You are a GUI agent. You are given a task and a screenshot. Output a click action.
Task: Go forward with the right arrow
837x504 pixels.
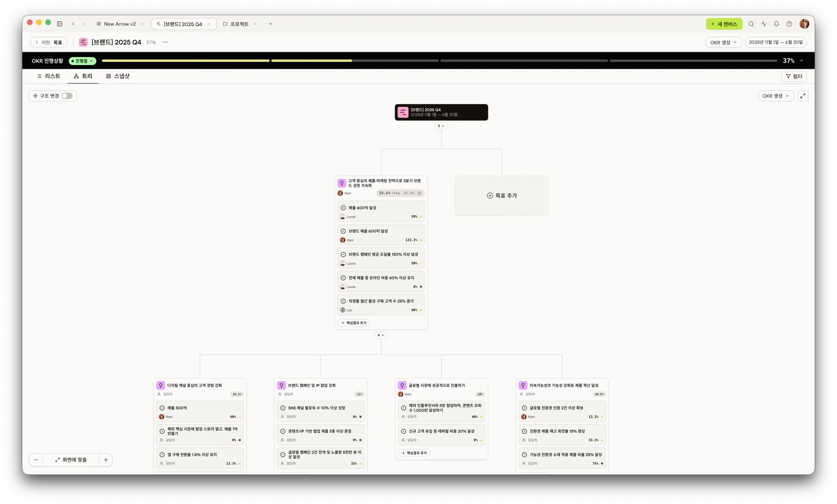(84, 24)
